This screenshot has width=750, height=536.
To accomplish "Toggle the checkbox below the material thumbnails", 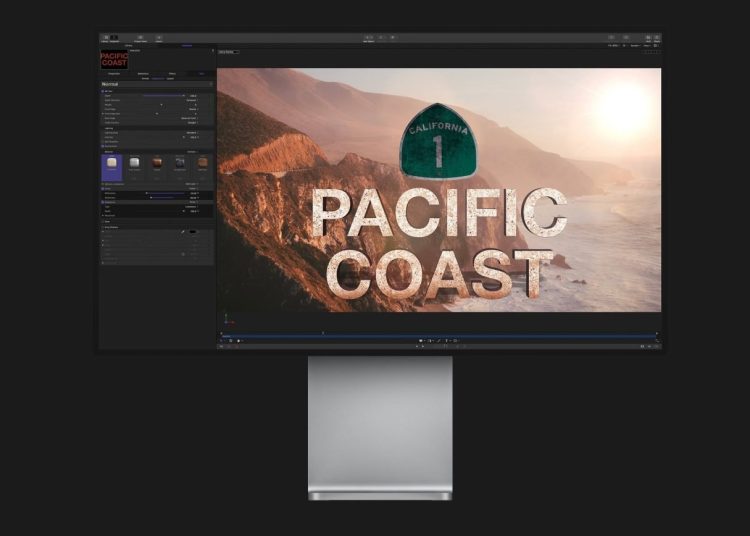I will coord(103,184).
